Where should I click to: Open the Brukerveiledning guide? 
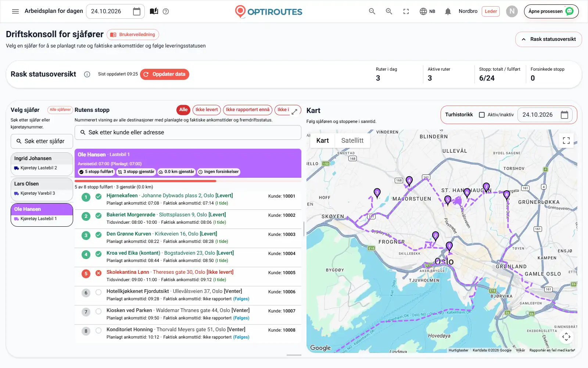pyautogui.click(x=133, y=35)
